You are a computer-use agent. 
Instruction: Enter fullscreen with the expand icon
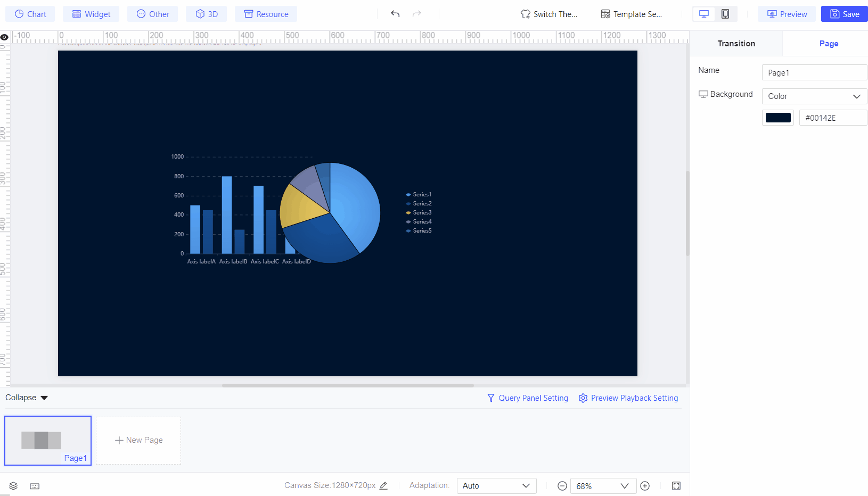tap(676, 486)
